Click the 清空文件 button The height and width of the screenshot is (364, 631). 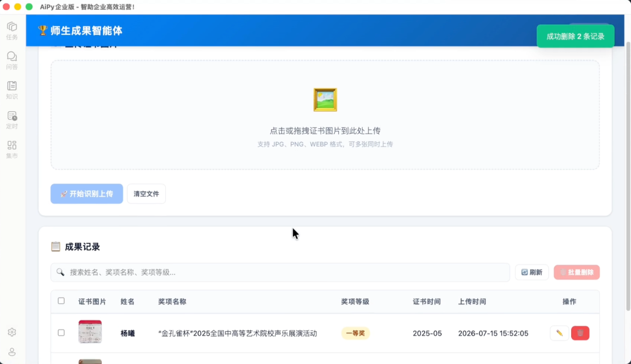146,194
